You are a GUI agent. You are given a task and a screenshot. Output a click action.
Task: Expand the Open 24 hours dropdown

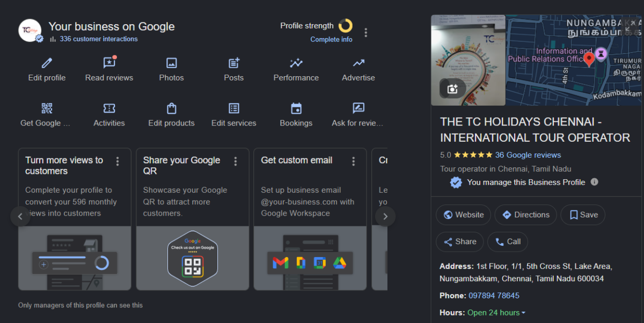tap(496, 313)
